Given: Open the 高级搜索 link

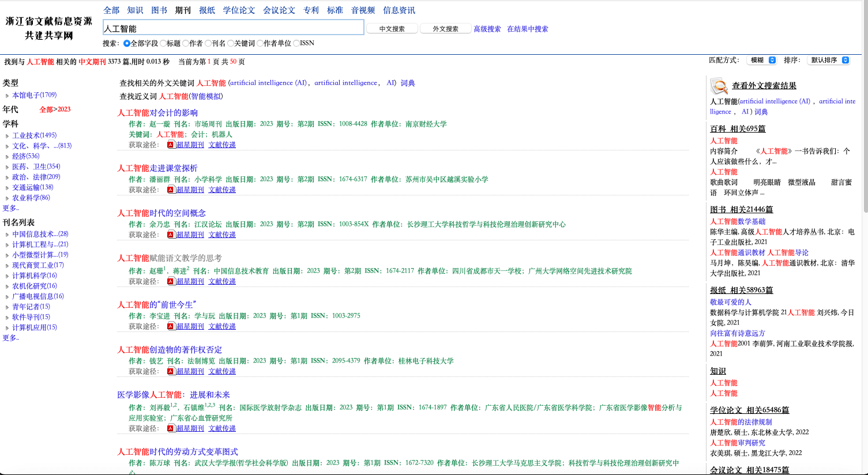Looking at the screenshot, I should 487,29.
